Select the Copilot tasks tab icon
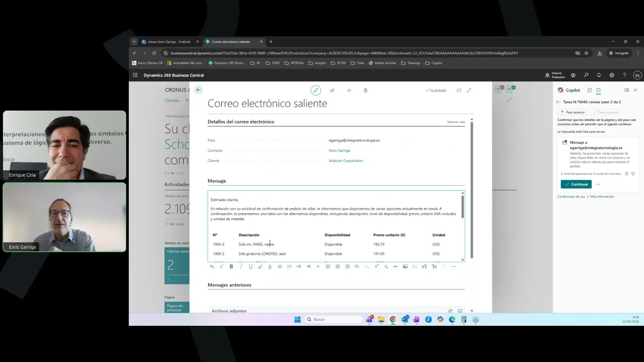 (598, 90)
